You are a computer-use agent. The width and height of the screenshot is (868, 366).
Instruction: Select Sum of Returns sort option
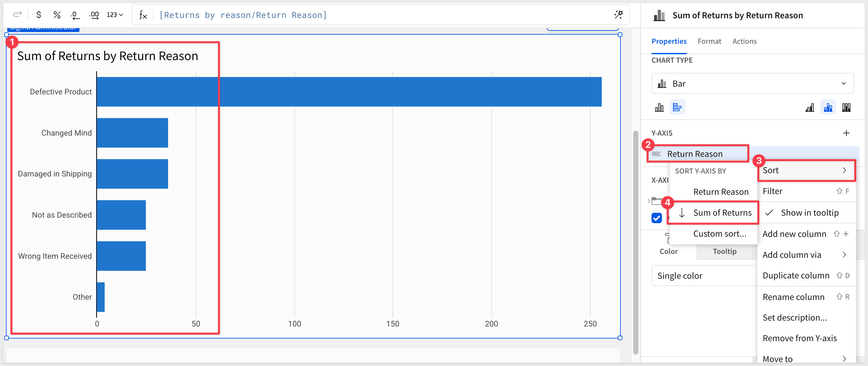pyautogui.click(x=722, y=213)
